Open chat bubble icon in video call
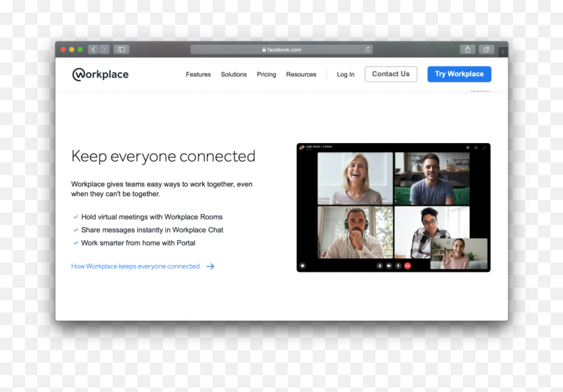Screen dimensions: 563x392 (x=303, y=266)
